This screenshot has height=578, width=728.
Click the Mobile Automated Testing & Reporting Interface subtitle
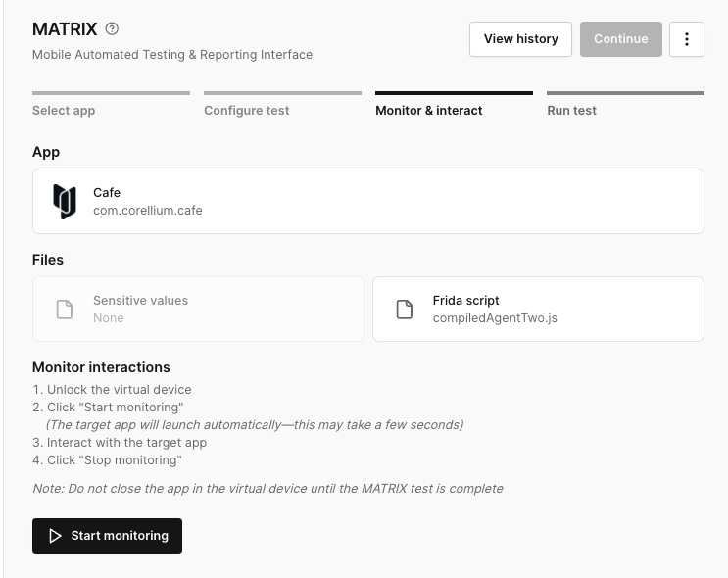[x=172, y=54]
